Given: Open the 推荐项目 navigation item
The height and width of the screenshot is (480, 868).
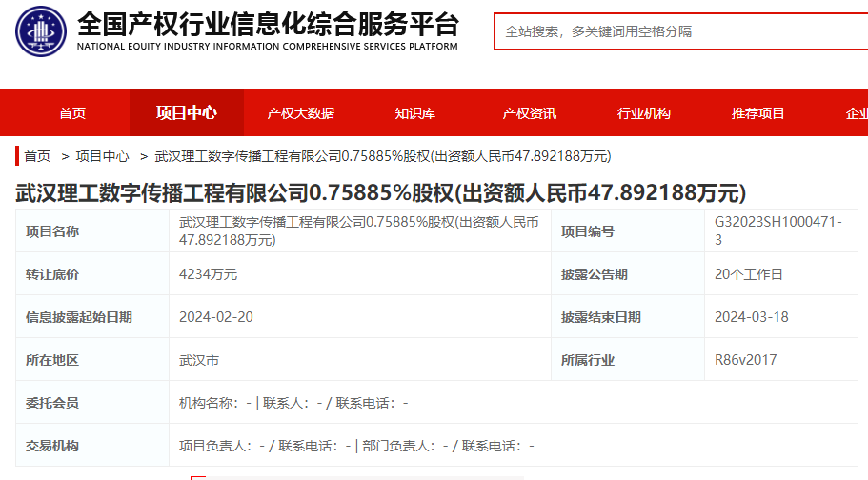Looking at the screenshot, I should click(x=757, y=113).
